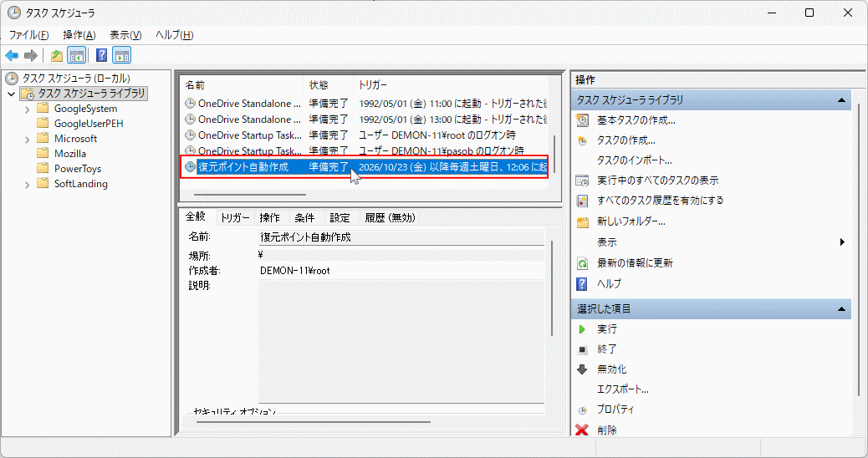This screenshot has height=458, width=868.
Task: Select the 13:00 OneDrive Standalone task row
Action: tap(365, 119)
